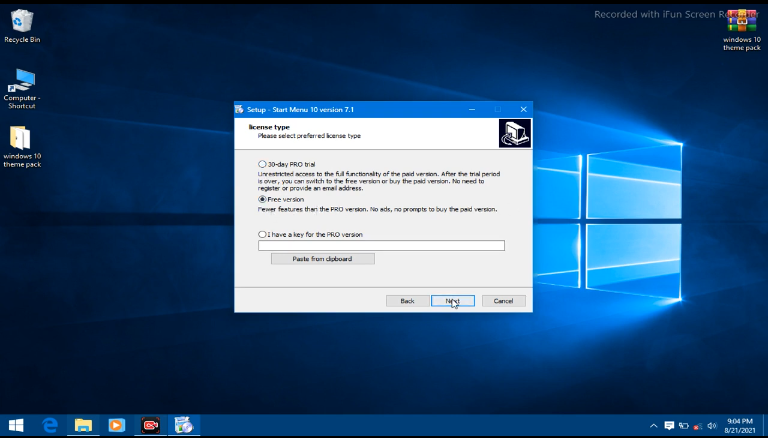
Task: Open the media player taskbar icon
Action: pos(117,425)
